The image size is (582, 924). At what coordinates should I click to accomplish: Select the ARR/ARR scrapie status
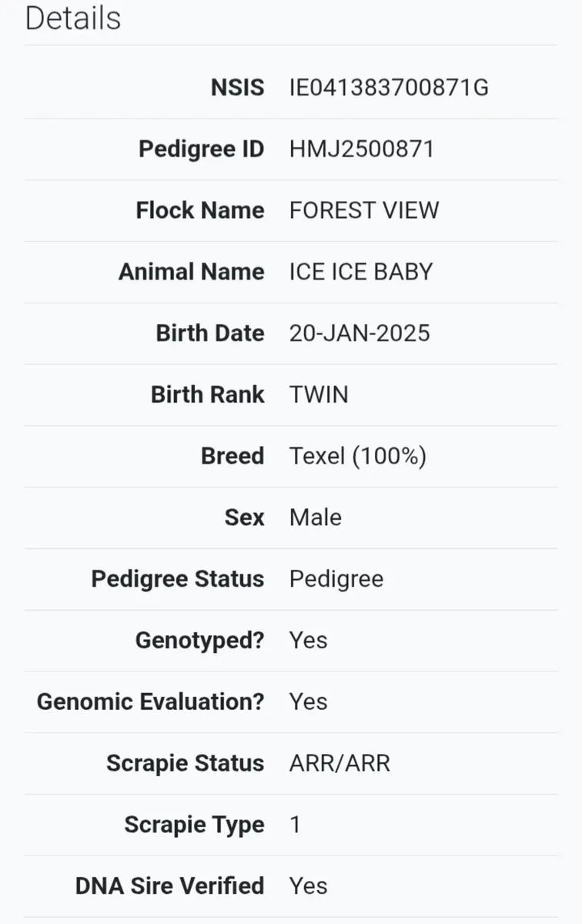339,763
